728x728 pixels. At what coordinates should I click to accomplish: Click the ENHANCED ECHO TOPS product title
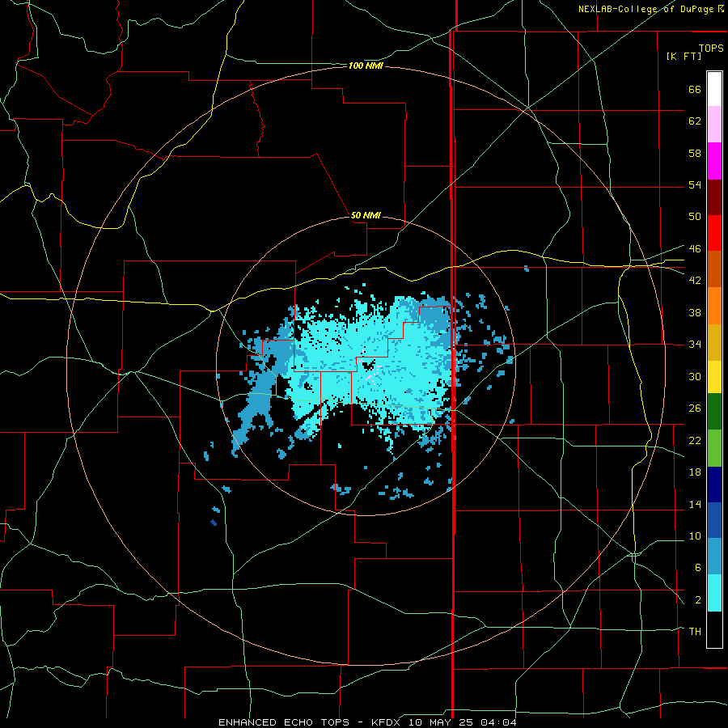point(284,722)
